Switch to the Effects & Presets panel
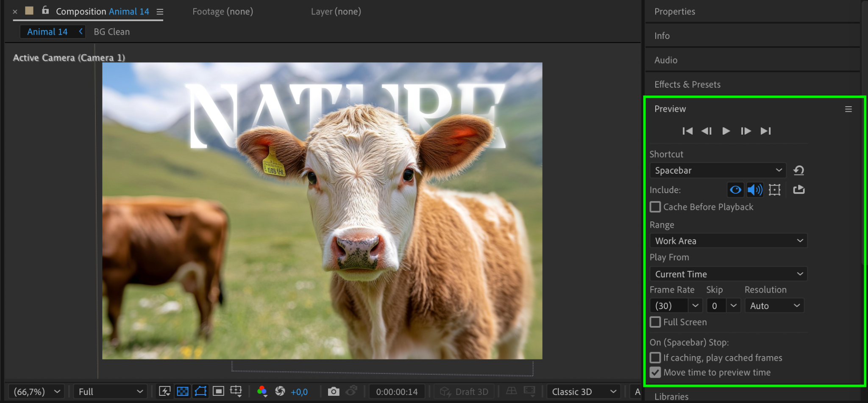Viewport: 868px width, 403px height. [x=687, y=84]
